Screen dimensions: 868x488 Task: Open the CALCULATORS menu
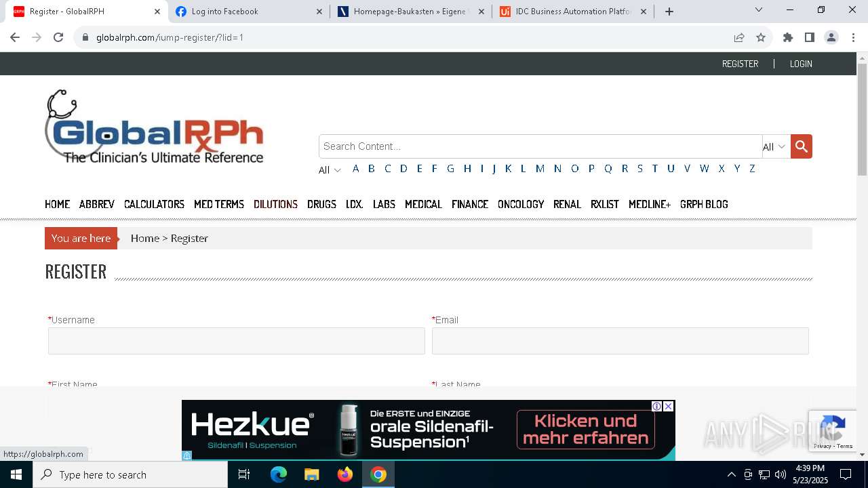(154, 204)
